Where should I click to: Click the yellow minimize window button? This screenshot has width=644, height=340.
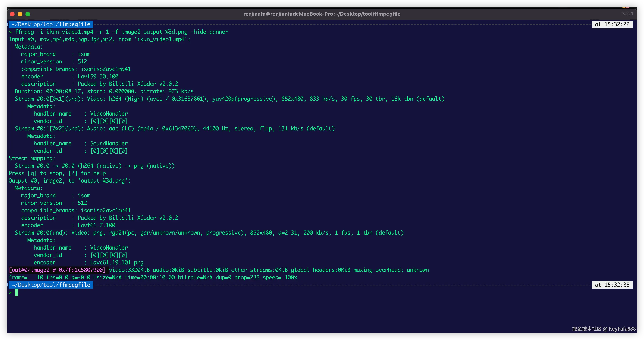pyautogui.click(x=20, y=14)
